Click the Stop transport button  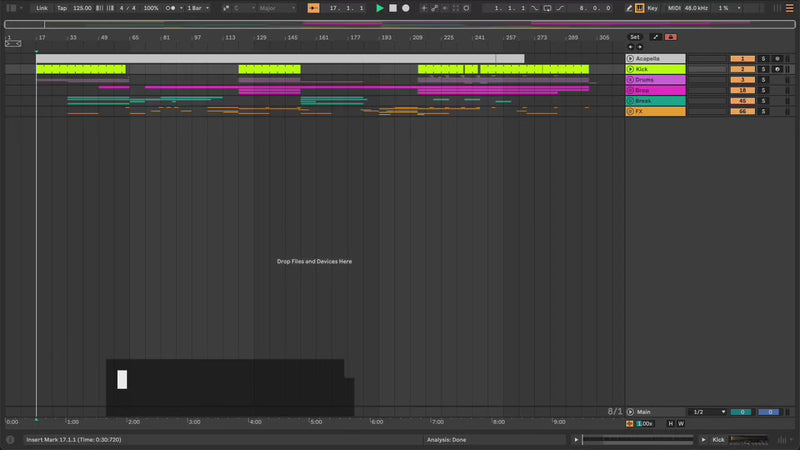coord(393,8)
